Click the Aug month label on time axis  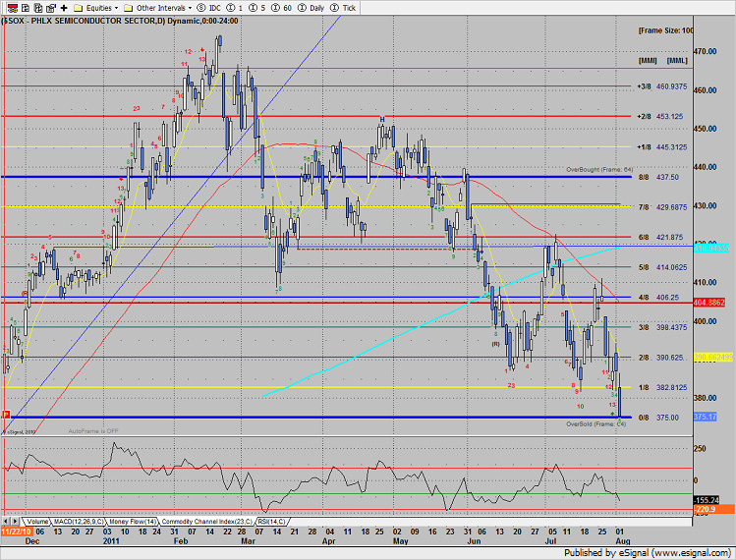[622, 541]
